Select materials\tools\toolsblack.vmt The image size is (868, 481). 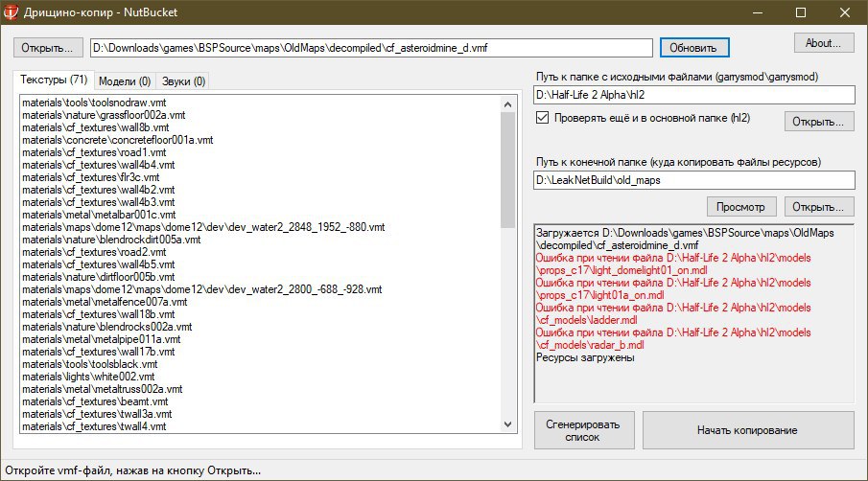click(90, 364)
